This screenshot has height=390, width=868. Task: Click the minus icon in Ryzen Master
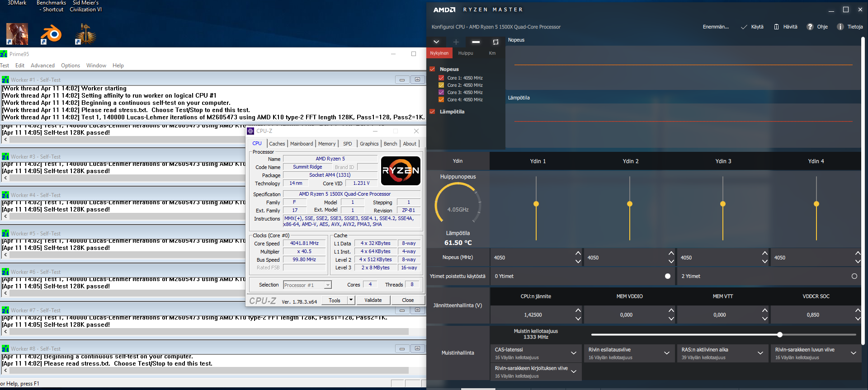[476, 42]
